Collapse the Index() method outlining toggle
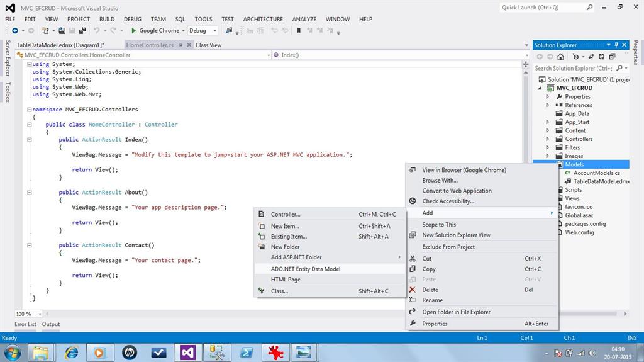644x362 pixels. point(30,140)
